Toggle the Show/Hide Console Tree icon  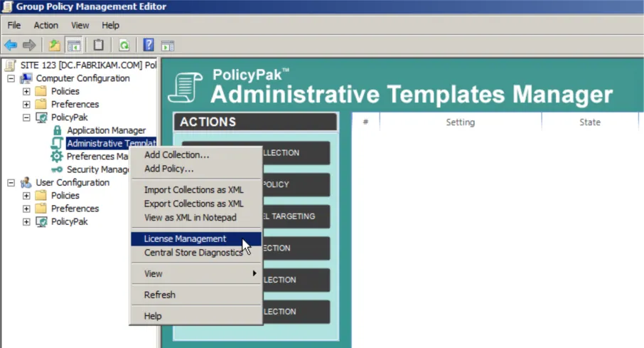[x=74, y=46]
